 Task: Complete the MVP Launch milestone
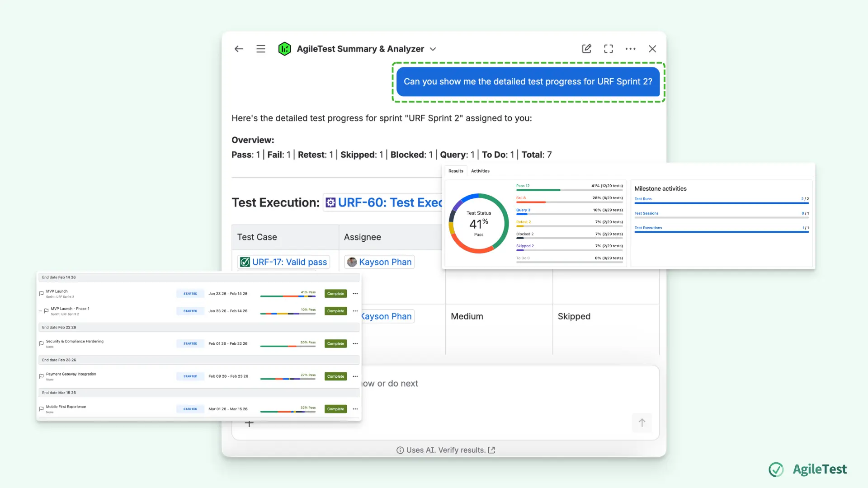click(335, 294)
